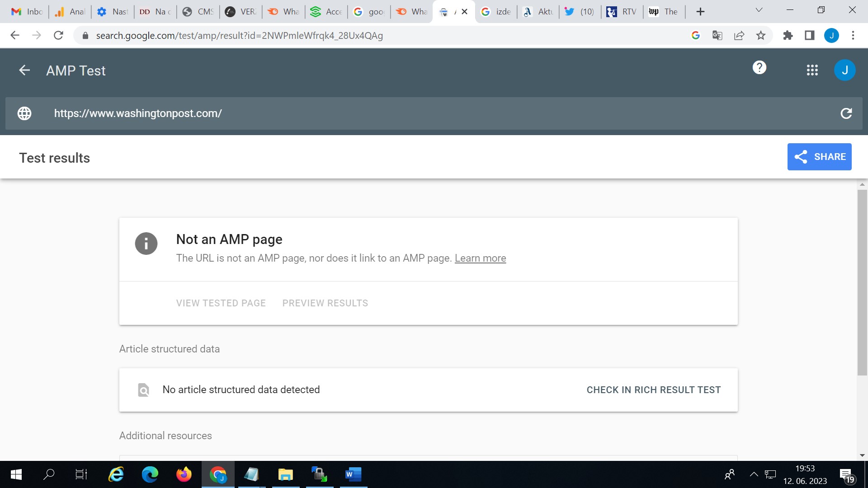Reload the page in browser toolbar
The image size is (868, 488).
pos(58,35)
